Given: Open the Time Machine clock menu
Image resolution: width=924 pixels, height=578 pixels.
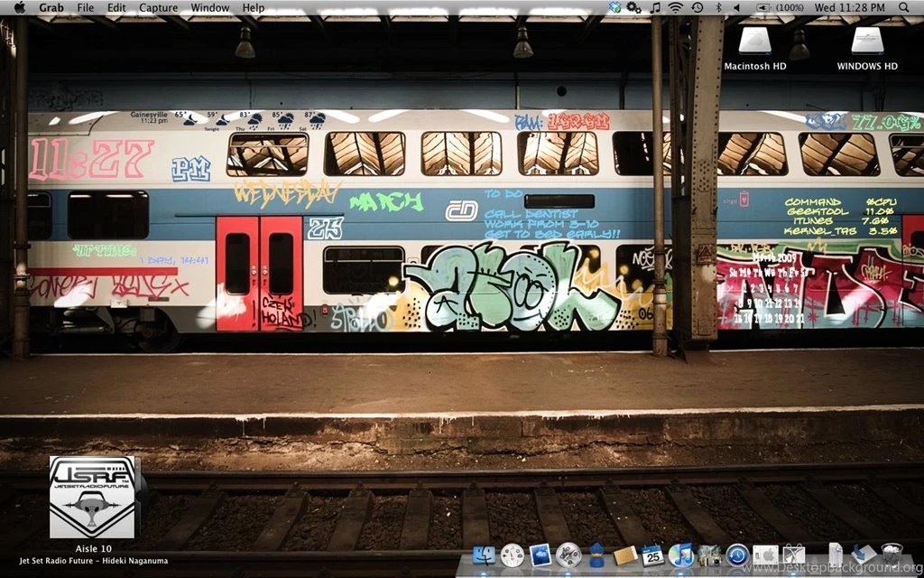Looking at the screenshot, I should 696,7.
